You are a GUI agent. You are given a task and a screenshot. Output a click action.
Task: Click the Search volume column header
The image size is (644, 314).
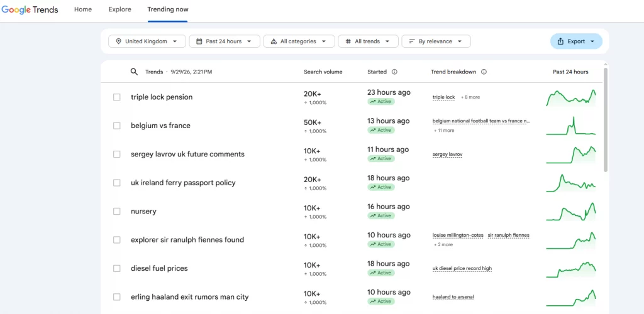pos(323,72)
